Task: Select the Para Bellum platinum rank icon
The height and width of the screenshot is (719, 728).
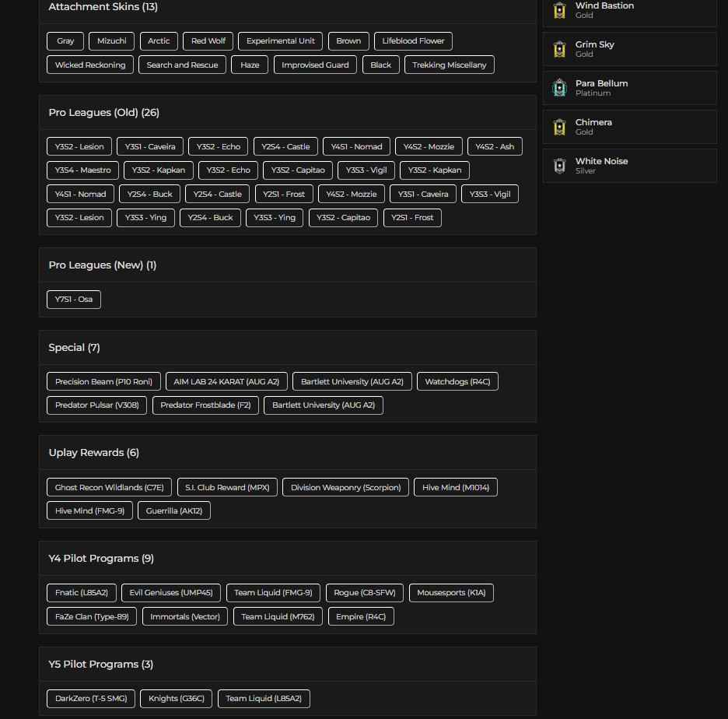Action: tap(558, 88)
